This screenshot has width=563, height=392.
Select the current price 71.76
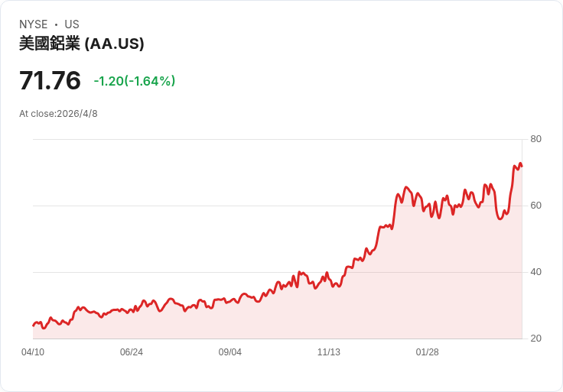click(x=50, y=80)
